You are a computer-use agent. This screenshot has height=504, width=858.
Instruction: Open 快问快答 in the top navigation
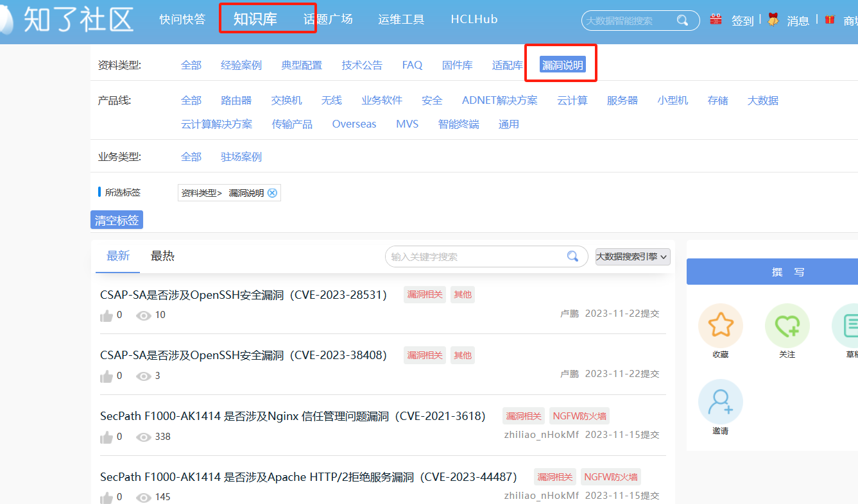click(x=182, y=19)
